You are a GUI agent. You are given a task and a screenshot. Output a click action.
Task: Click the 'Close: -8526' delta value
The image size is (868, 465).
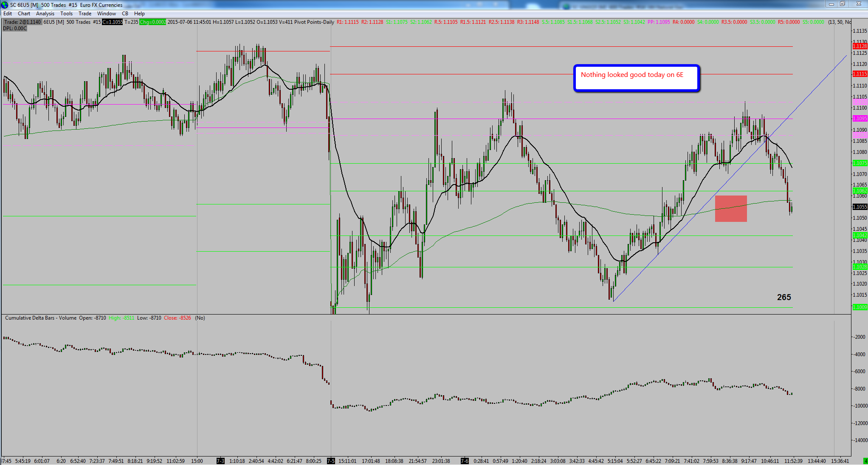(178, 318)
